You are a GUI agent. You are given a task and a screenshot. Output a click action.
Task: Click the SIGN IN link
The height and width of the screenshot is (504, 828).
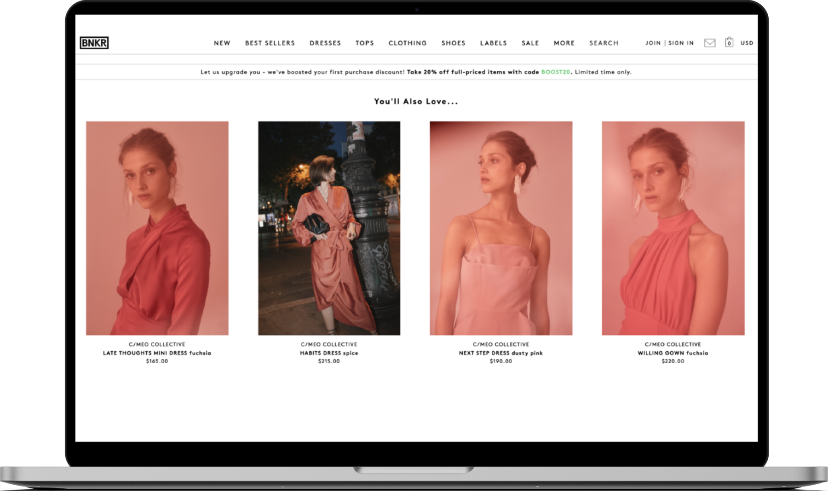[x=681, y=43]
